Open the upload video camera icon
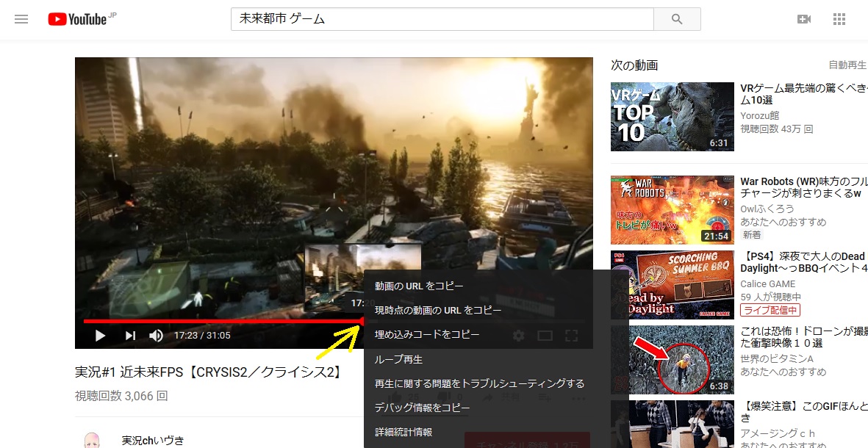The width and height of the screenshot is (868, 448). [x=804, y=19]
